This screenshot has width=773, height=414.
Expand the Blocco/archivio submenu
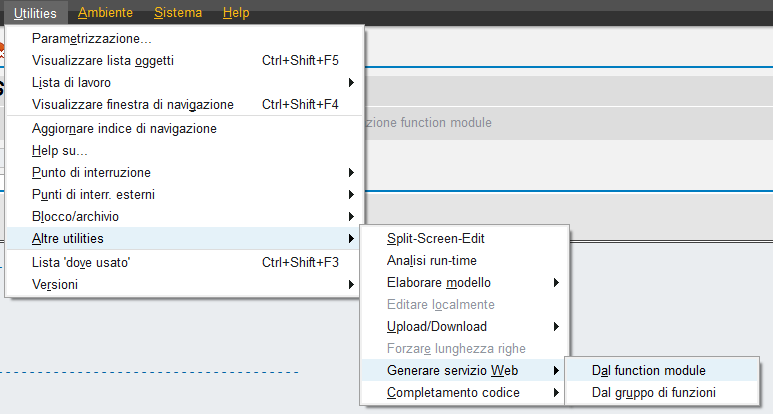184,216
